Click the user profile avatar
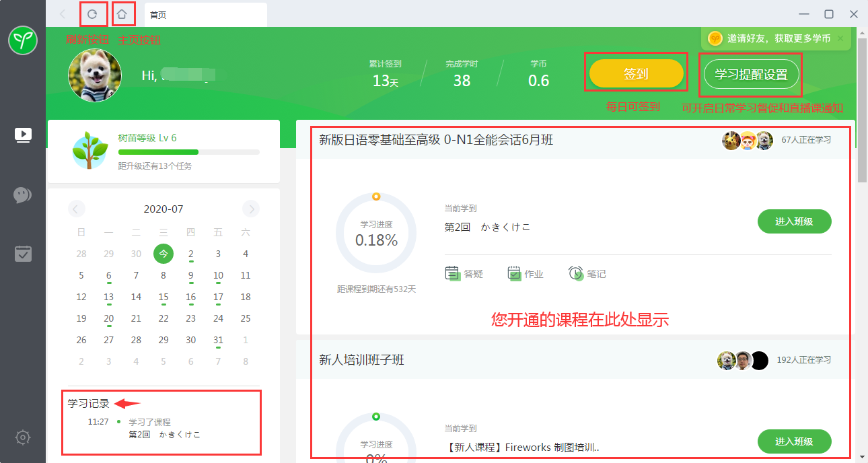 click(x=95, y=75)
